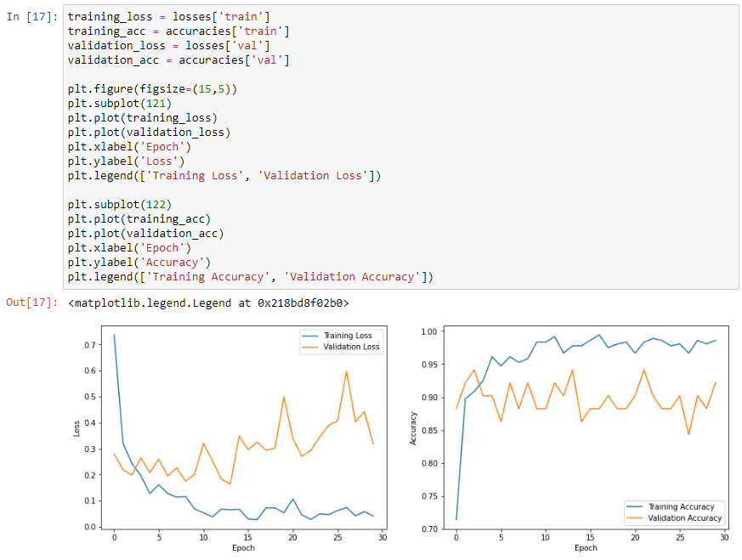Click the Epoch label under the accuracy plot
This screenshot has height=560, width=742.
(586, 548)
